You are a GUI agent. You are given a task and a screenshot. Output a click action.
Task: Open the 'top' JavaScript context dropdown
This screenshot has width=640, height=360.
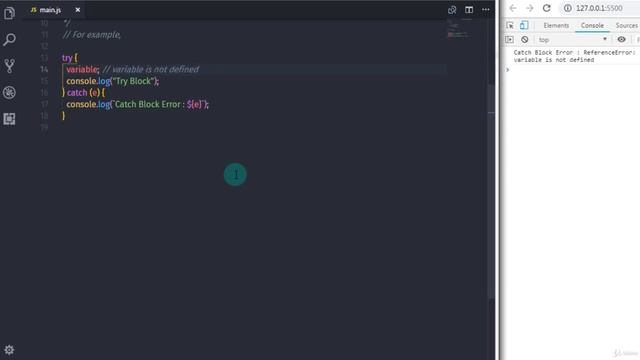coord(572,40)
